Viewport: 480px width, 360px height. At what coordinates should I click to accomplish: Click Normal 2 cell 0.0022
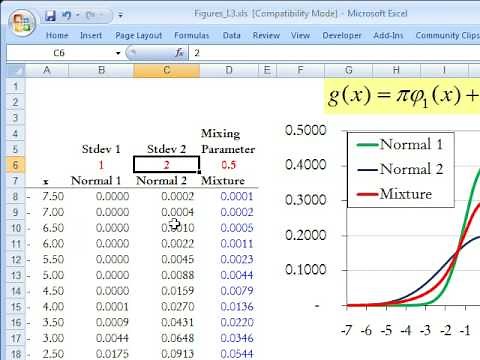pos(167,244)
